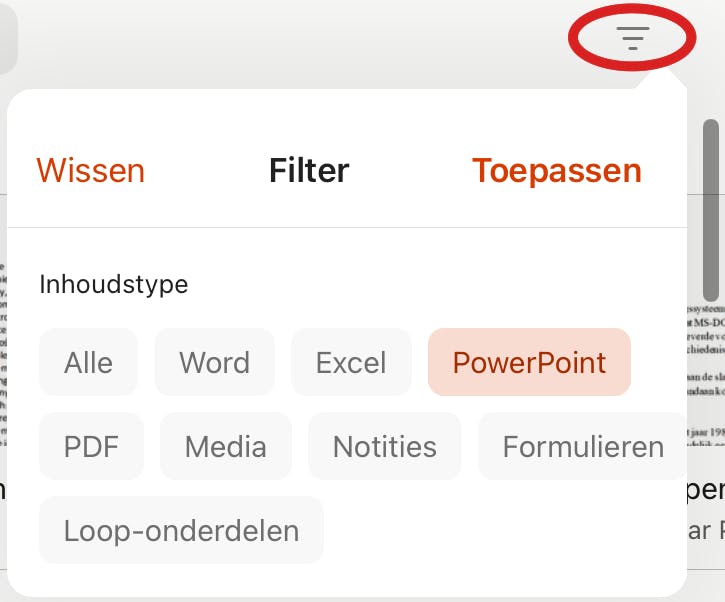Choose the PDF filter chip
Screen dimensions: 725x602
(x=91, y=446)
